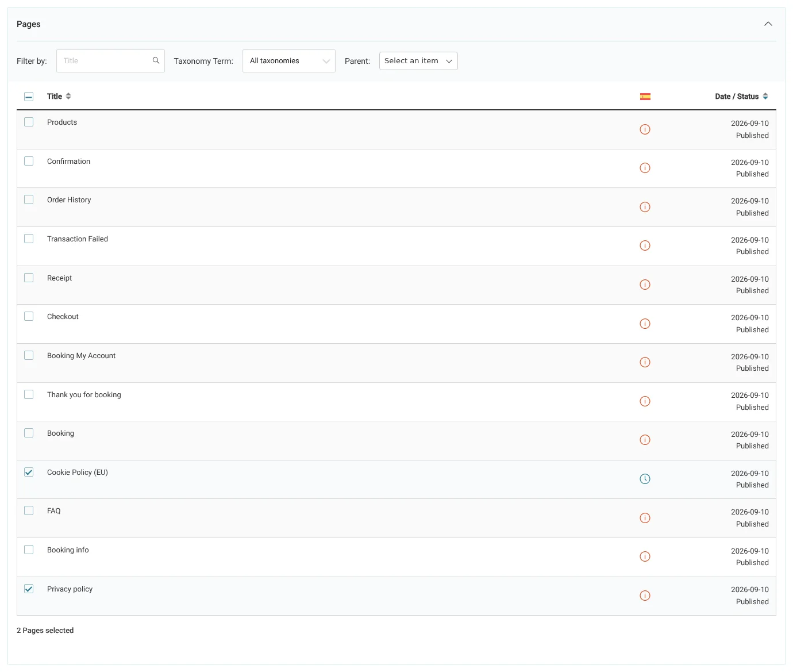Click the clock icon for Cookie Policy (EU)

(645, 479)
